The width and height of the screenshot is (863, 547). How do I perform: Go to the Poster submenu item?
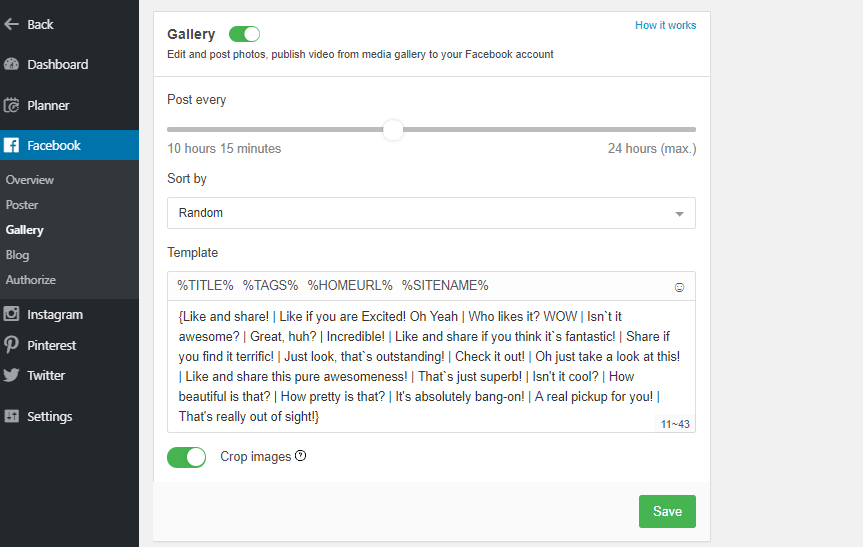click(x=22, y=205)
